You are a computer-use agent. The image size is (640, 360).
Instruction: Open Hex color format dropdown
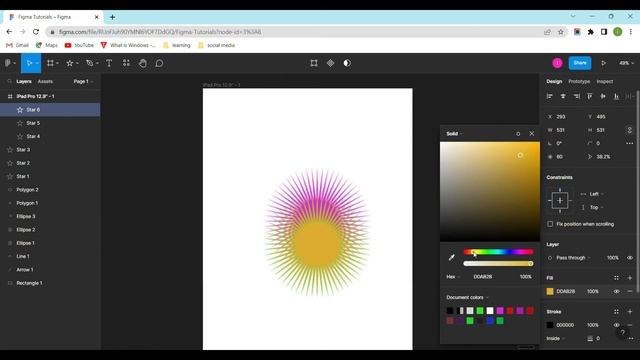tap(453, 277)
